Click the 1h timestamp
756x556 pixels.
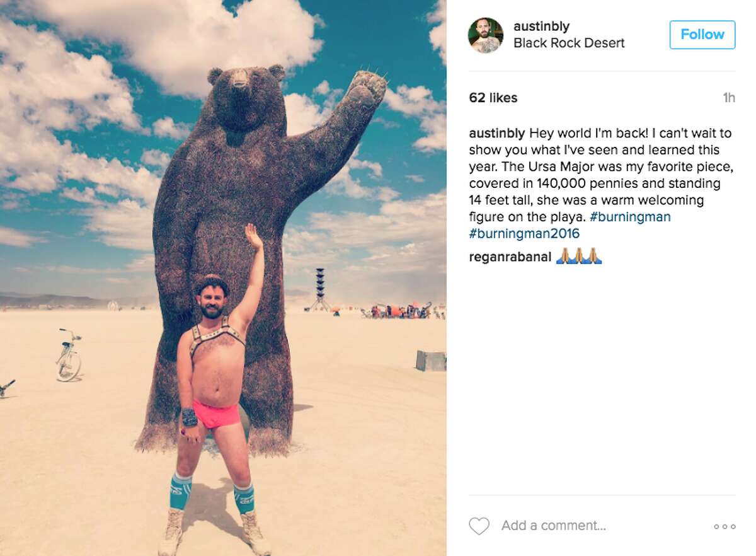[729, 98]
